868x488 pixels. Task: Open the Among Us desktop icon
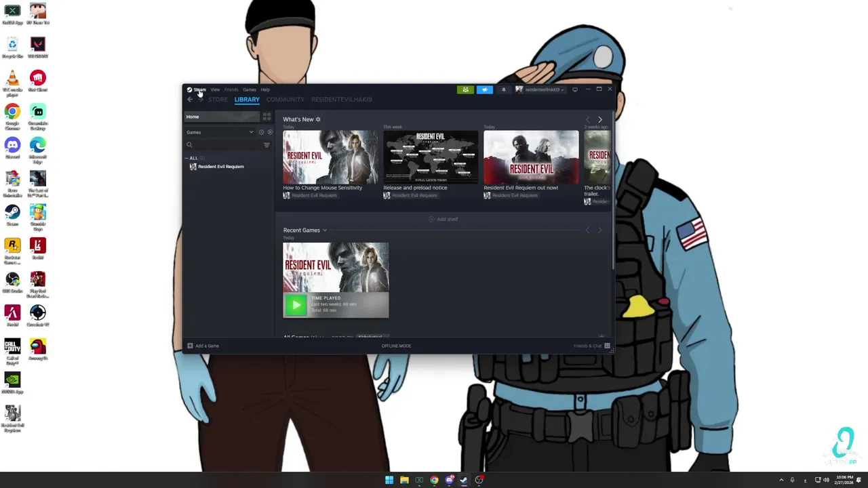[x=37, y=349]
